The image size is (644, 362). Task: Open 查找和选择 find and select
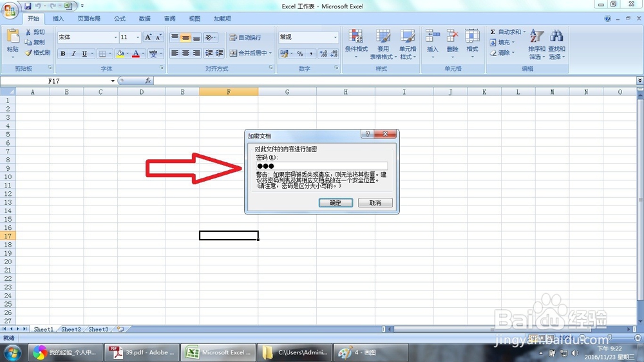pos(556,44)
